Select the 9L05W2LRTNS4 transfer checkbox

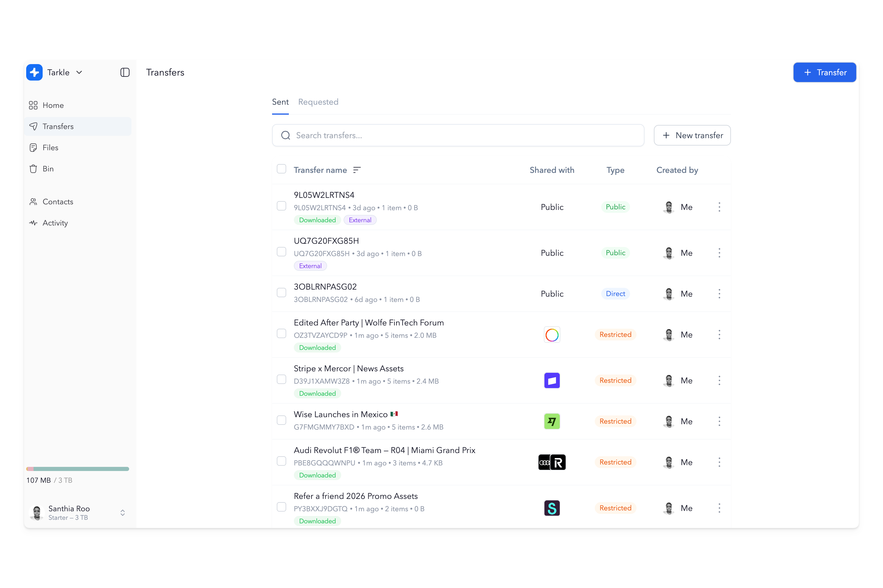click(x=281, y=206)
